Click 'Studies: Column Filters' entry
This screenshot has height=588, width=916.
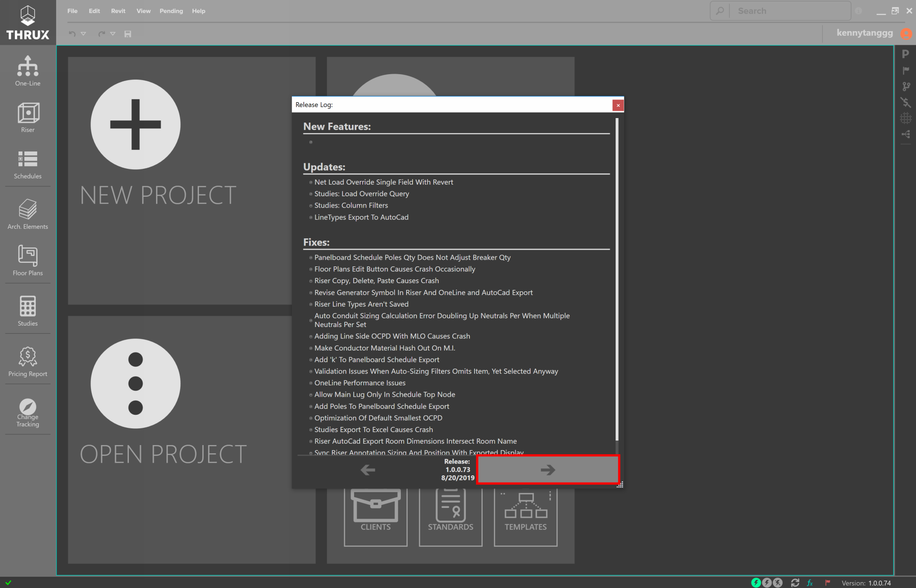click(x=351, y=205)
